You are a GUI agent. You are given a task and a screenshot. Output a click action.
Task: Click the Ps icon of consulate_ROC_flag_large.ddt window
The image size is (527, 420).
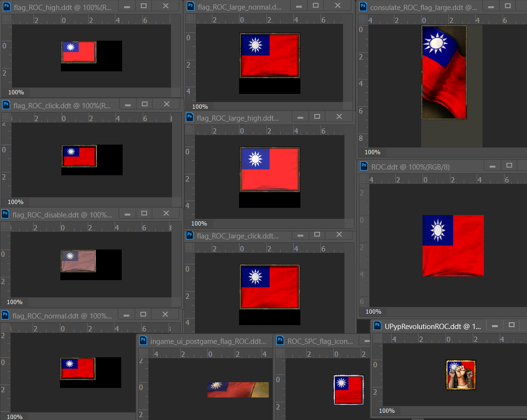(364, 8)
